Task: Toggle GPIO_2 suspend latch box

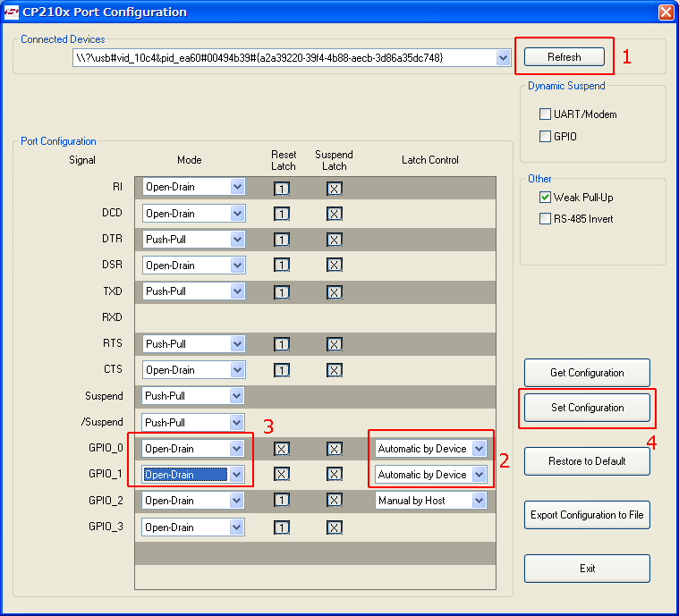Action: click(335, 500)
